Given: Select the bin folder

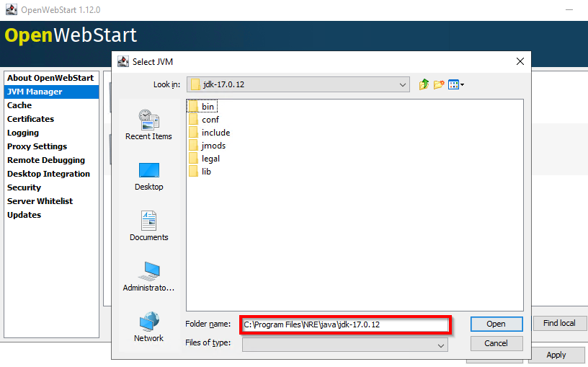Looking at the screenshot, I should 202,107.
